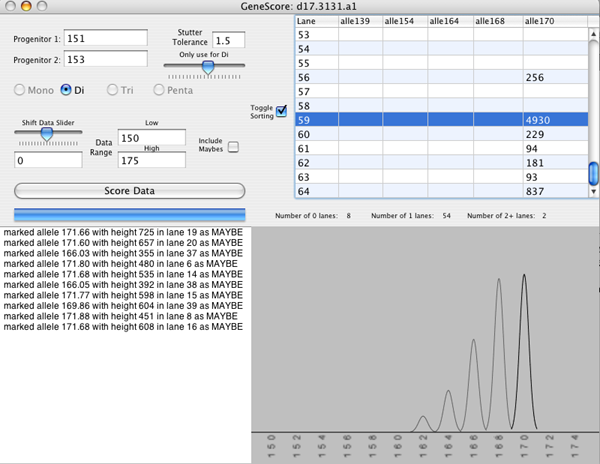Select the Di radio button

pos(66,90)
